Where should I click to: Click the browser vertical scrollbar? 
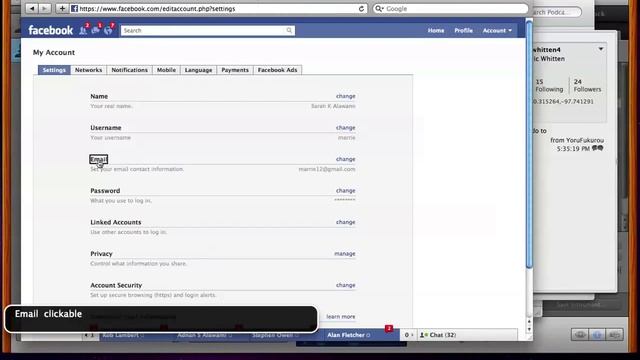529,145
